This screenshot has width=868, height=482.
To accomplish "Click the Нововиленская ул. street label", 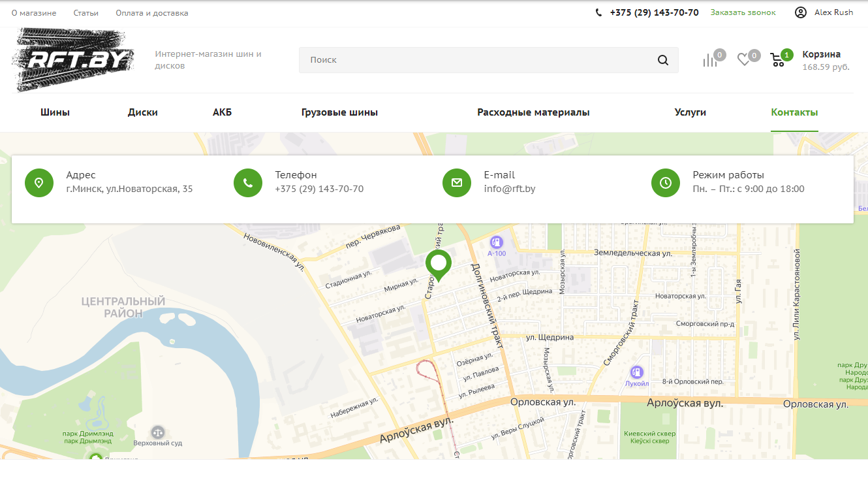I will click(274, 252).
